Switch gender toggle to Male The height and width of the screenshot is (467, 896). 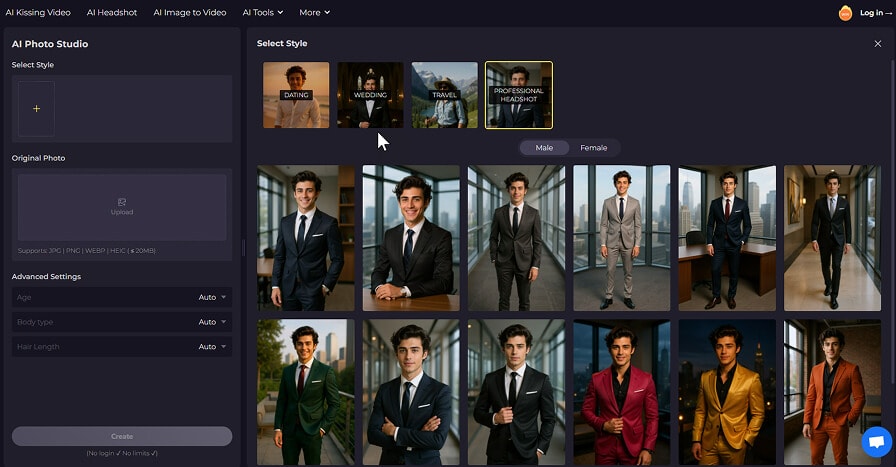[x=544, y=148]
